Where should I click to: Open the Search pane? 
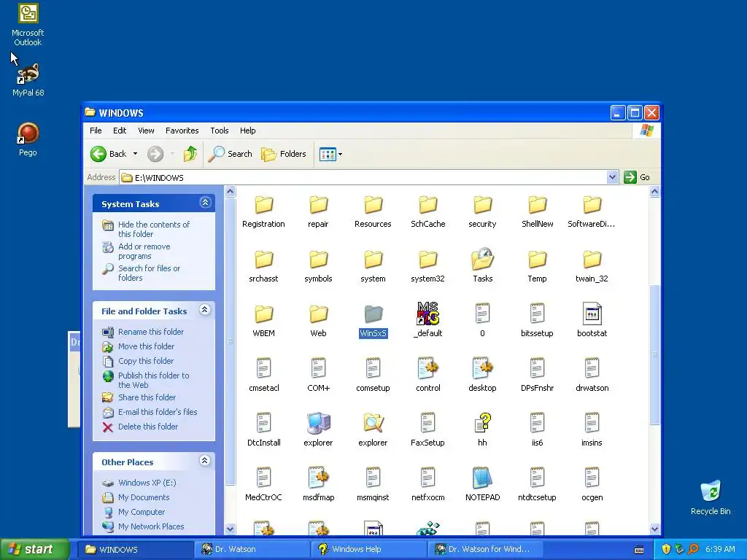coord(230,154)
